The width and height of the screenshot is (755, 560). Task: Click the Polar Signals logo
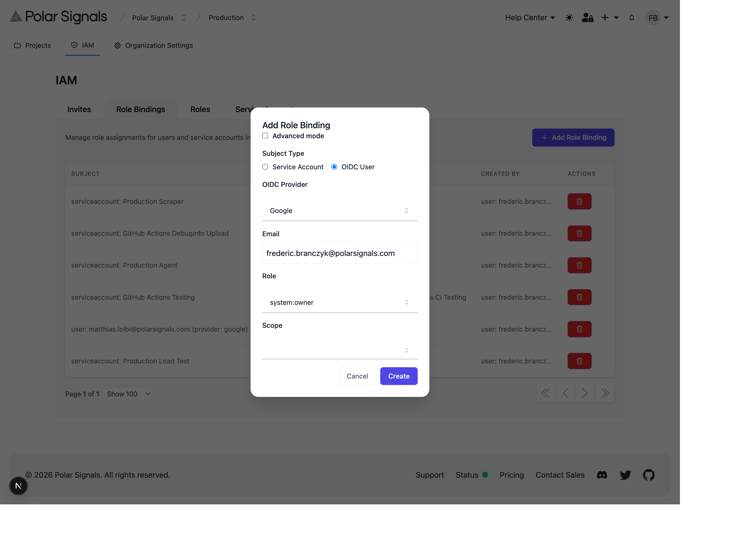pyautogui.click(x=58, y=17)
